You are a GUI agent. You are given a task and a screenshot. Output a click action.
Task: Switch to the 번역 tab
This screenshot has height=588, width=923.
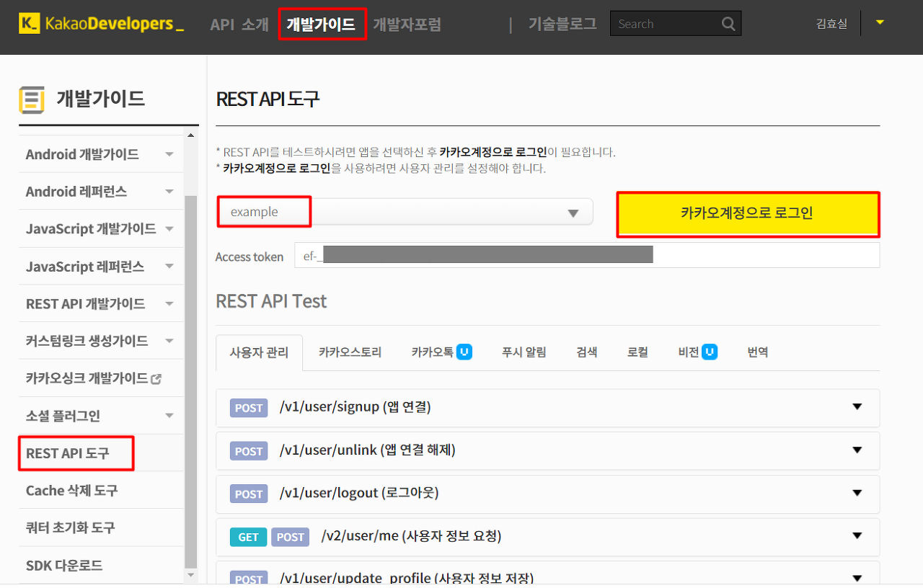click(758, 352)
